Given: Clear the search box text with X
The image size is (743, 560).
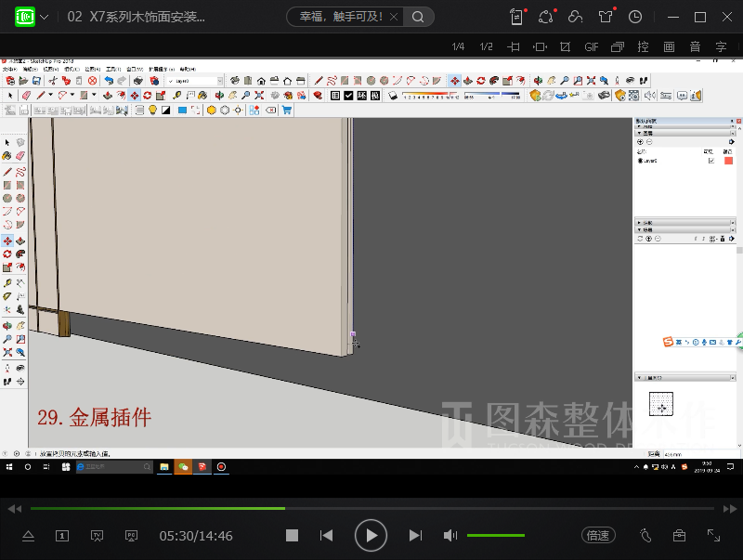Looking at the screenshot, I should point(395,17).
